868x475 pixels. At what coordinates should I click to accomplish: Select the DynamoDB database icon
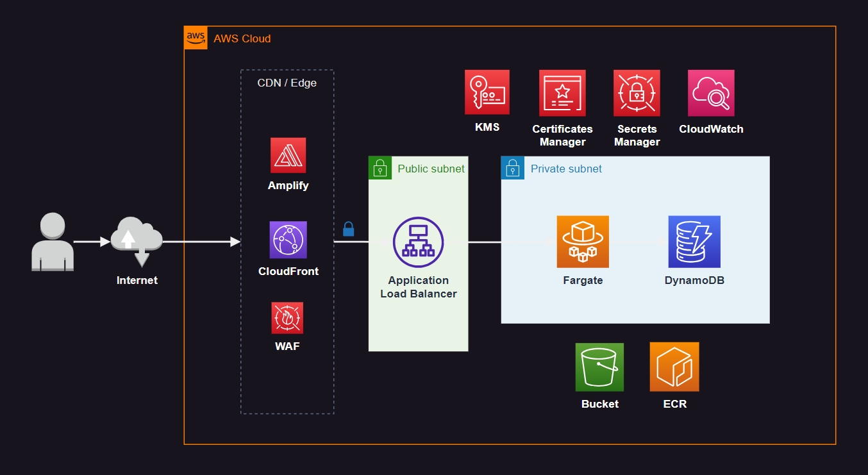point(694,242)
